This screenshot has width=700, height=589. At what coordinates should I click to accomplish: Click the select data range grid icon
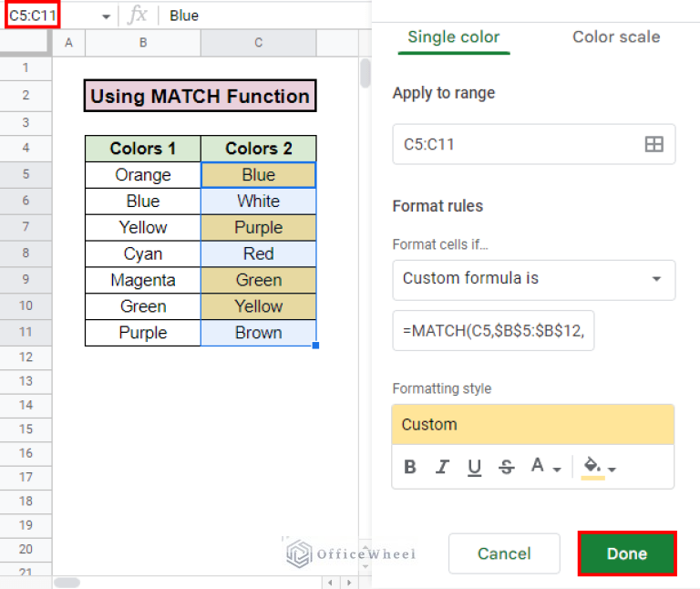654,144
